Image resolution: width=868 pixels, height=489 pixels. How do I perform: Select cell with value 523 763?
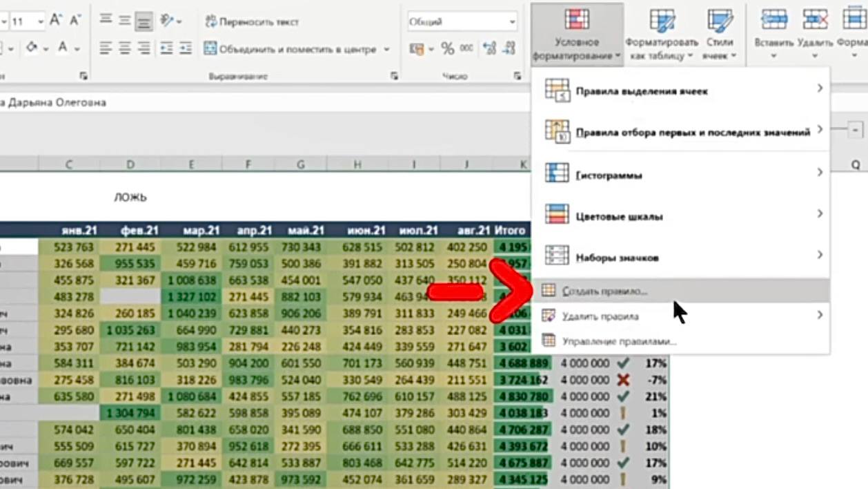click(69, 247)
